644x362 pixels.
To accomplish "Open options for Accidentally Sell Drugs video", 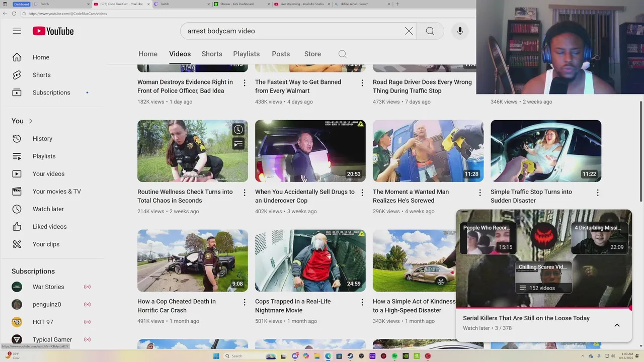I will (362, 193).
